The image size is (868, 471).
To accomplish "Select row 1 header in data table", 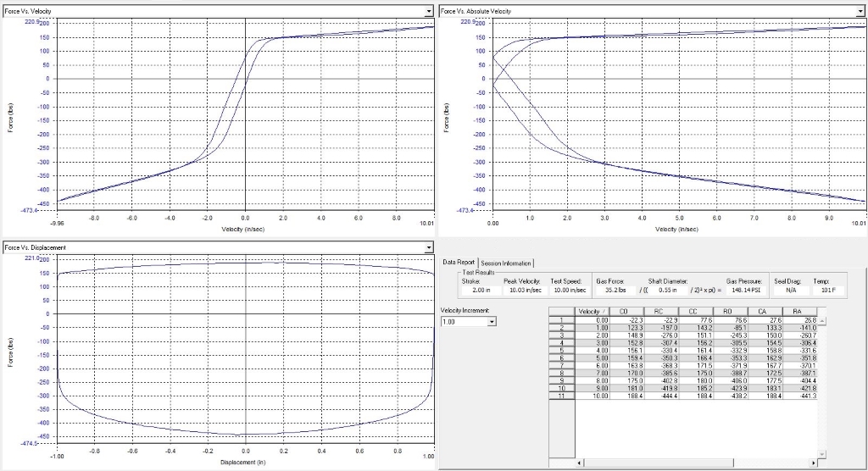I will (561, 319).
